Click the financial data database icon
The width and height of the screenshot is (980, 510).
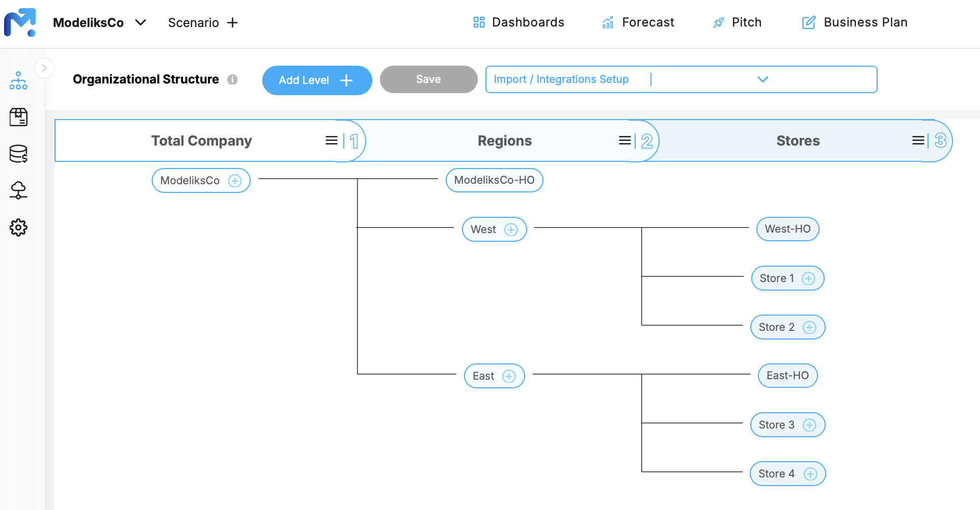18,154
